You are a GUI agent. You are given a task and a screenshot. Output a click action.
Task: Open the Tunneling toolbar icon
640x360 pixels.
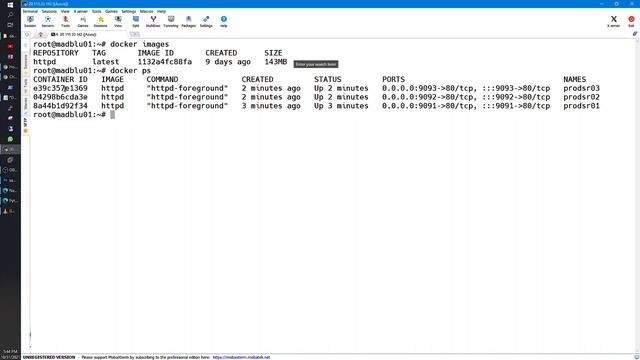171,21
